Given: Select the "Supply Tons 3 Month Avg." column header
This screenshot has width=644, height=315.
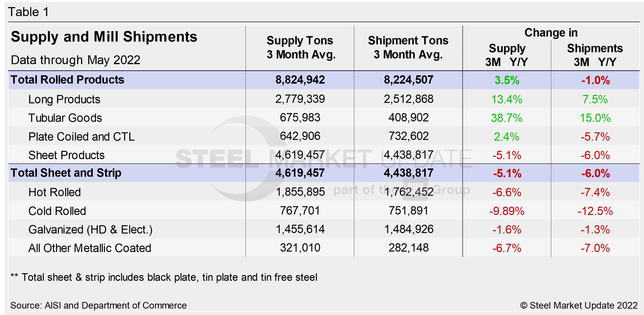Looking at the screenshot, I should pos(300,48).
